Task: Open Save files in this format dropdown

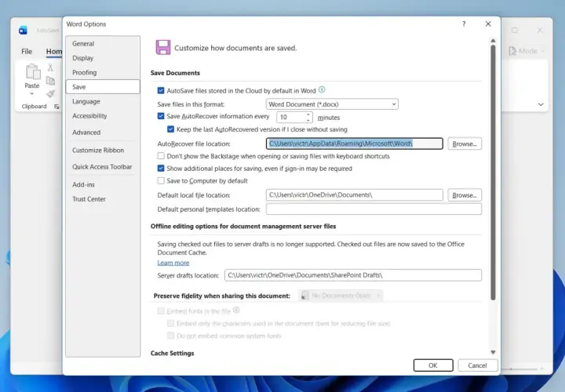Action: click(x=332, y=104)
